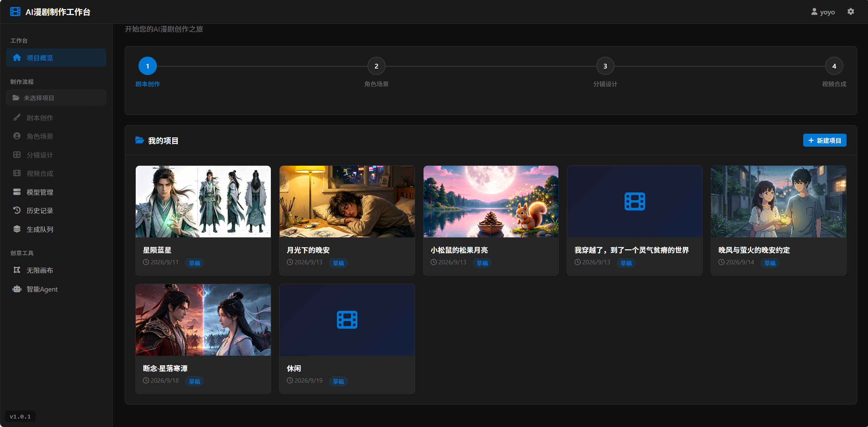Select step 3 分镜设计 in the stepper
868x427 pixels.
pos(605,66)
